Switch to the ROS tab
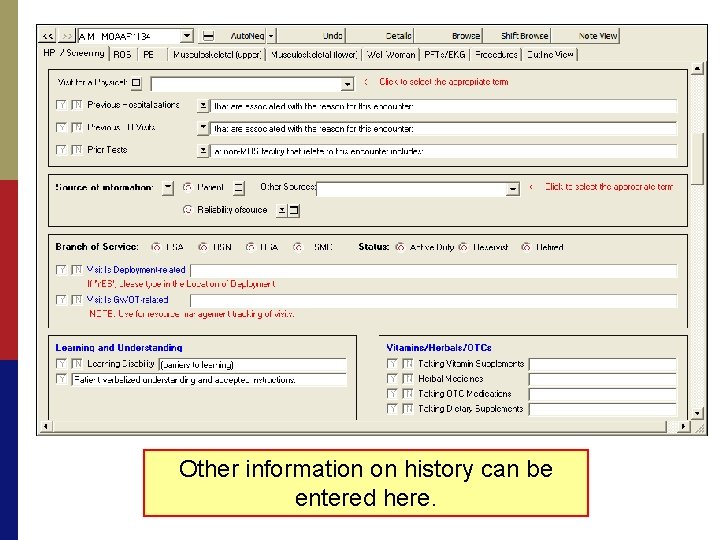 pyautogui.click(x=122, y=55)
